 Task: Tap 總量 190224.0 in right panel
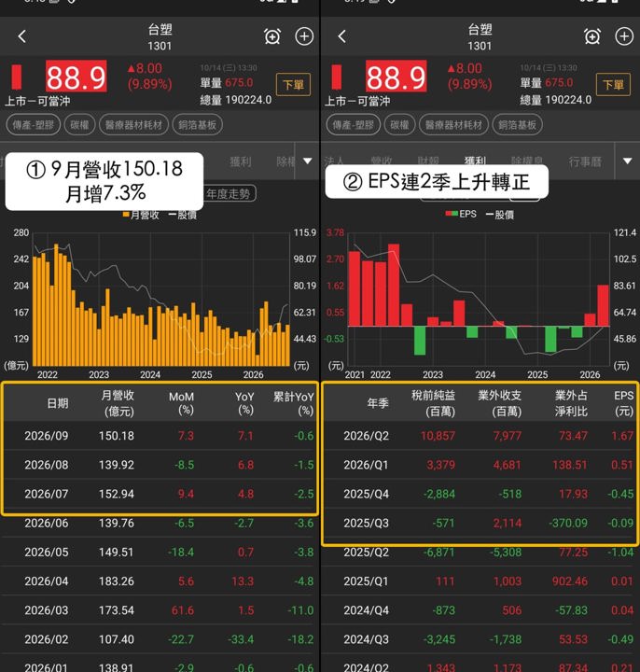point(556,100)
